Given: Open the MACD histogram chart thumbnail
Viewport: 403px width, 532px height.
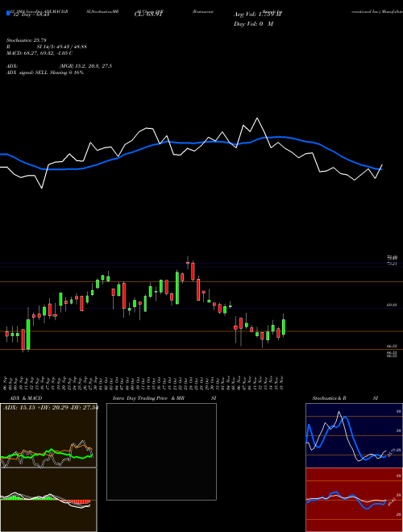Looking at the screenshot, I should pos(48,500).
